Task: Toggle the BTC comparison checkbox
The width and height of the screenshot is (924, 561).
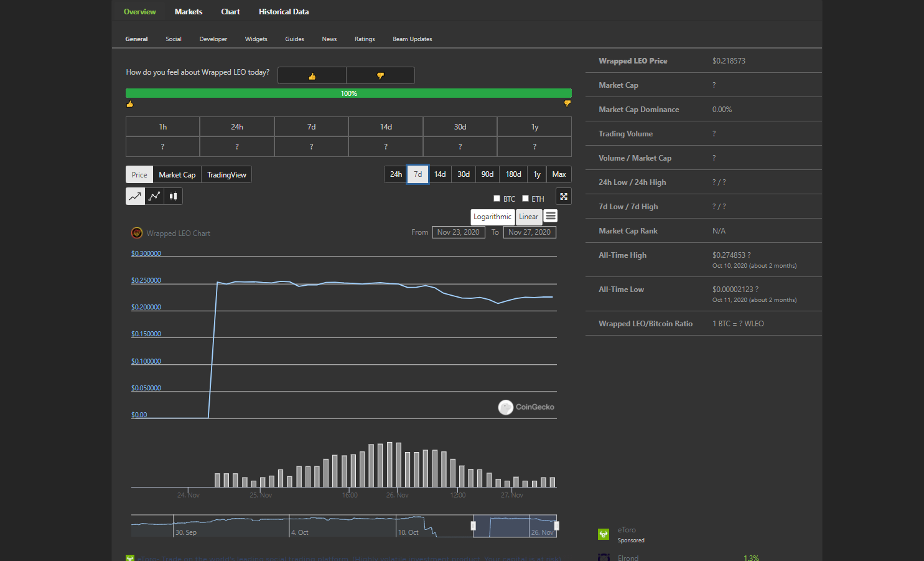Action: tap(497, 199)
